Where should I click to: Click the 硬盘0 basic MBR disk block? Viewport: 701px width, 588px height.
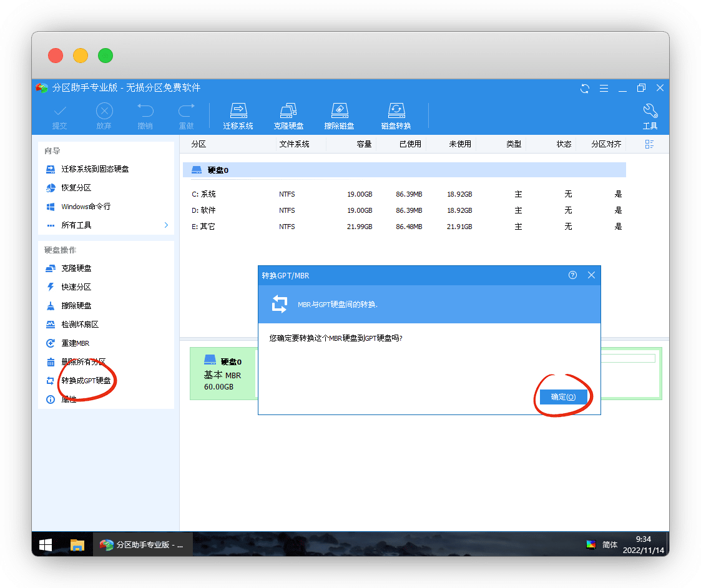point(222,374)
